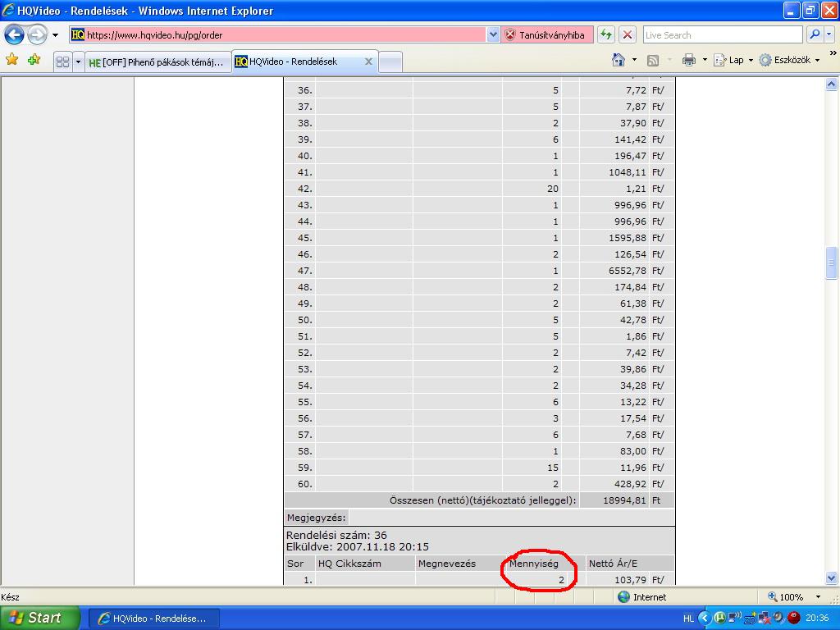
Task: Click the Home house icon
Action: click(619, 60)
